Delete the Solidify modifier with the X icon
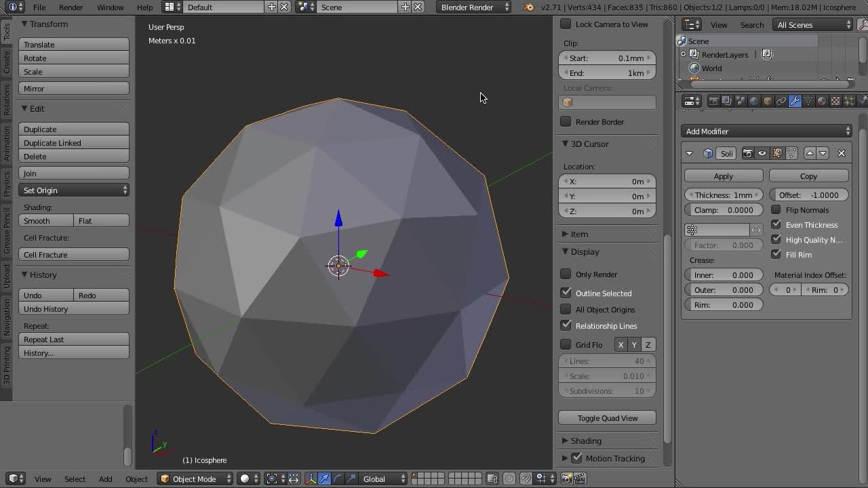Screen dimensions: 868x488 click(841, 153)
